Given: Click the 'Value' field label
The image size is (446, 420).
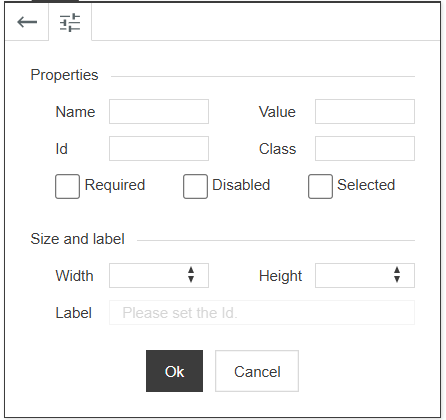Looking at the screenshot, I should click(277, 112).
